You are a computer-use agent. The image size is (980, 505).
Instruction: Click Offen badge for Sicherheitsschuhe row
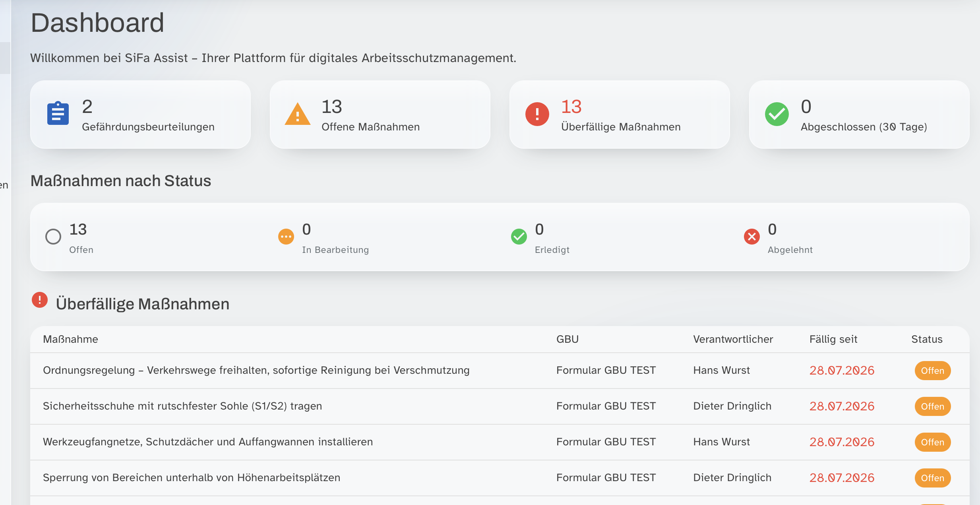point(932,406)
